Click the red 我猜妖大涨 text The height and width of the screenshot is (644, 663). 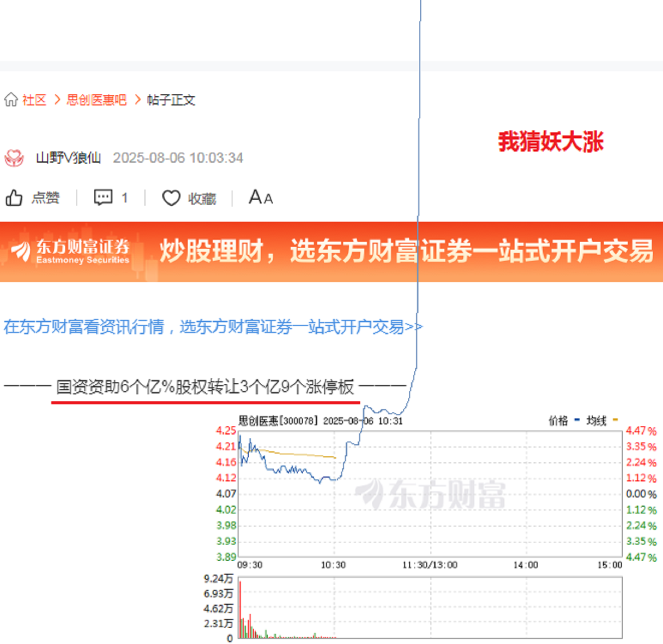click(551, 141)
